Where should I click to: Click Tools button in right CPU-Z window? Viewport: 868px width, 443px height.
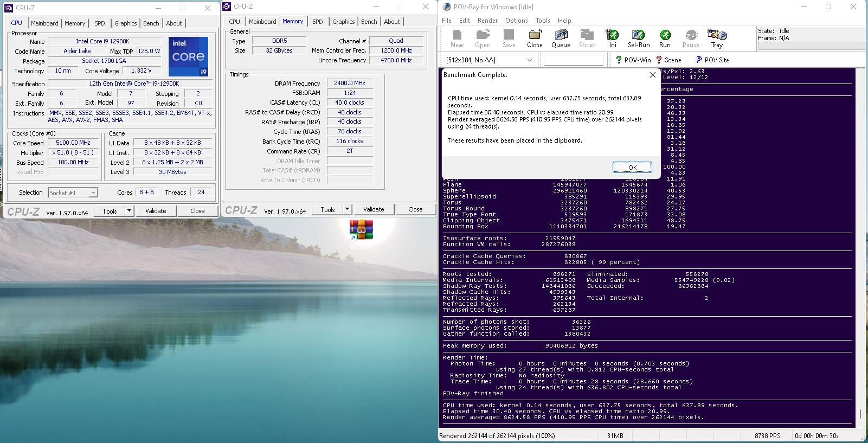327,209
